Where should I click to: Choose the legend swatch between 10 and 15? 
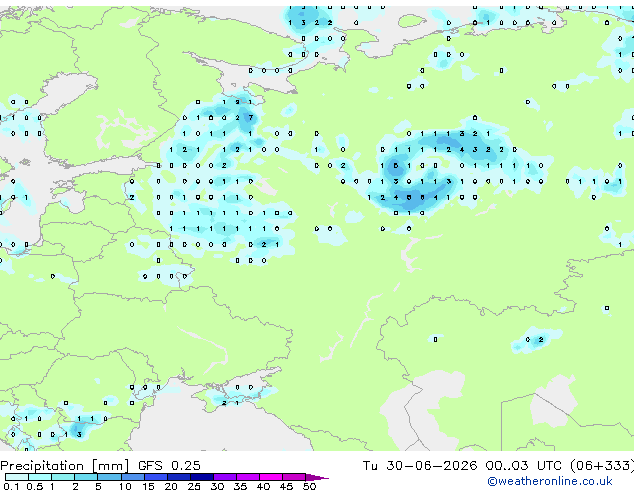[x=132, y=477]
